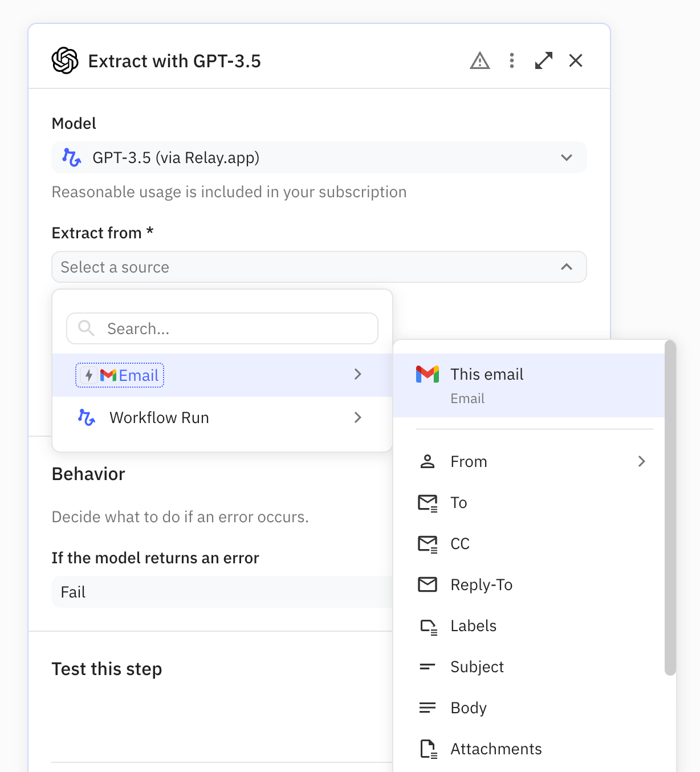Choose This email from the submenu
Viewport: 700px width, 772px height.
click(529, 385)
